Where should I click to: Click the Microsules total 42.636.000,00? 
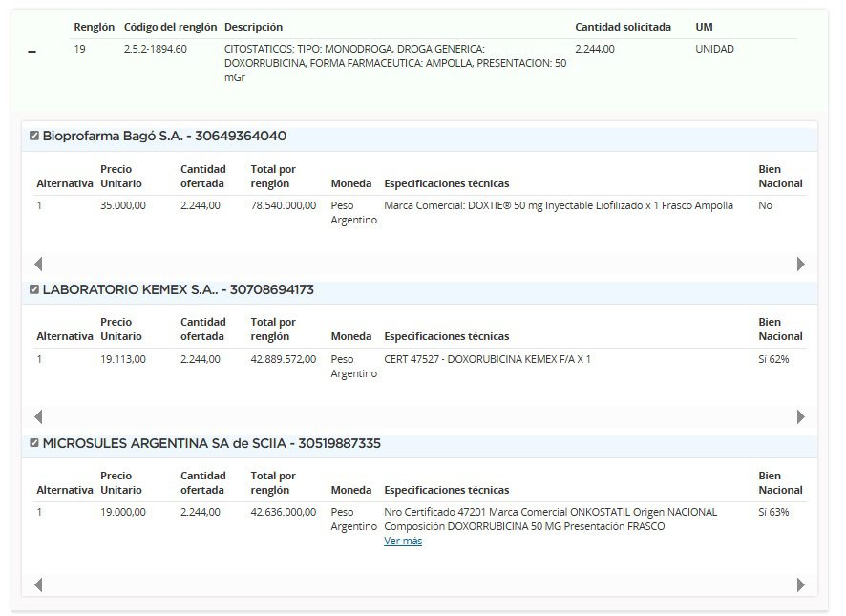point(283,512)
